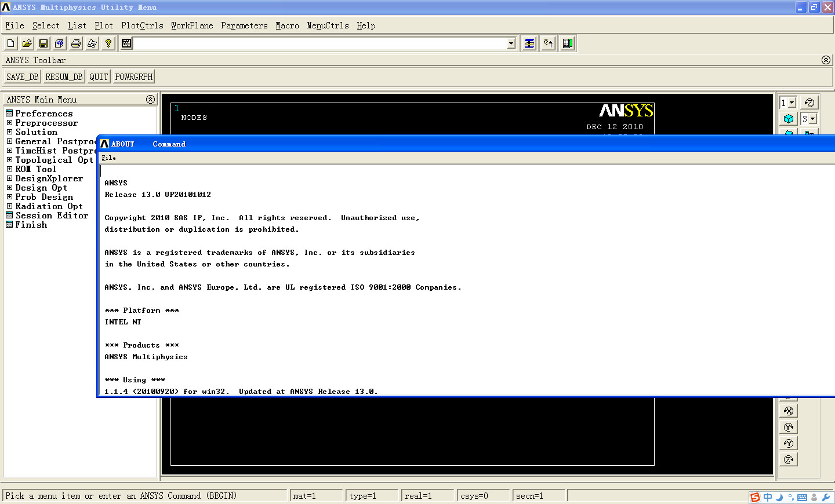
Task: Select Finish in Main Menu
Action: (31, 225)
